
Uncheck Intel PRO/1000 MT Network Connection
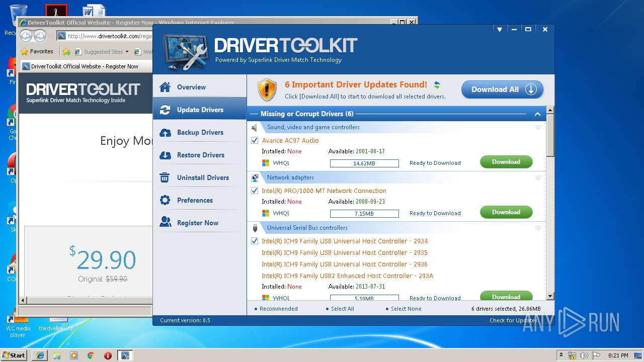[255, 191]
